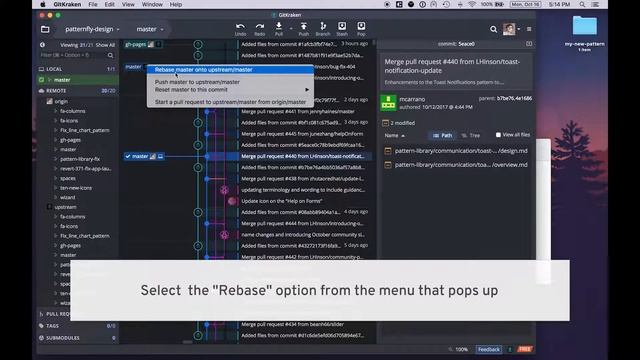This screenshot has width=640, height=360.
Task: Click the modified file icon for design.md
Action: click(x=388, y=151)
